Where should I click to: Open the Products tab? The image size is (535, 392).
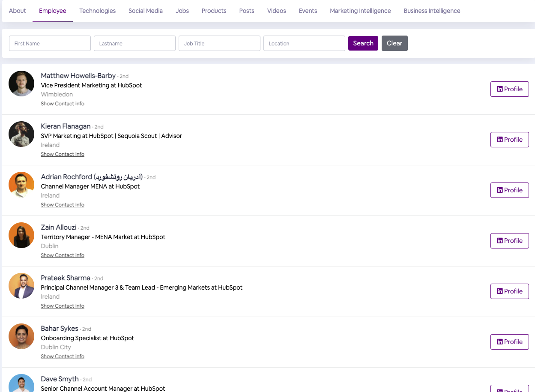pos(214,11)
